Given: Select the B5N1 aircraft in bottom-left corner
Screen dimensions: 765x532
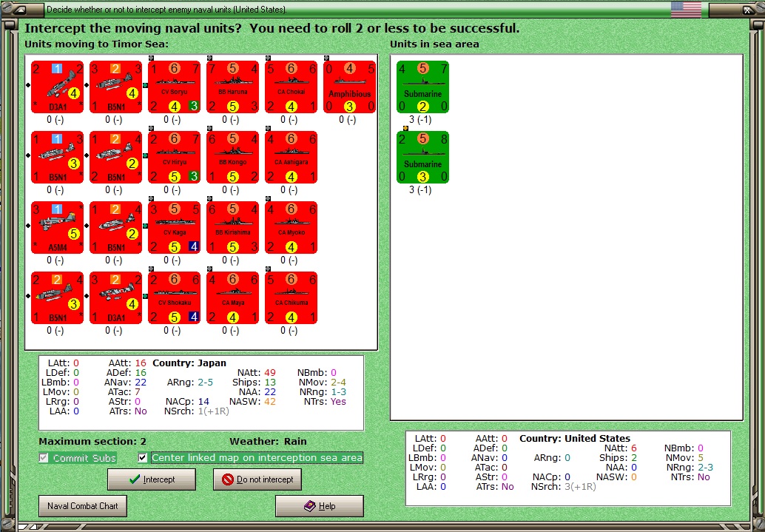Looking at the screenshot, I should [x=57, y=297].
